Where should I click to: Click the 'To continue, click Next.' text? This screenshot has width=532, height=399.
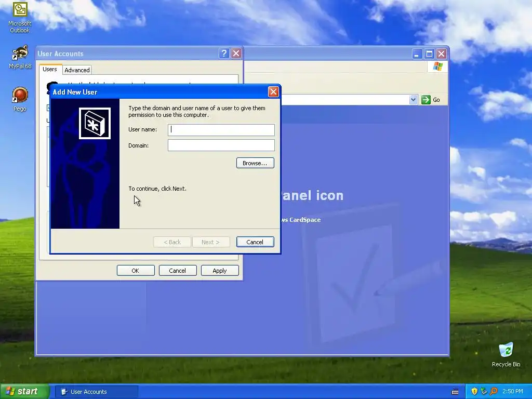point(157,189)
